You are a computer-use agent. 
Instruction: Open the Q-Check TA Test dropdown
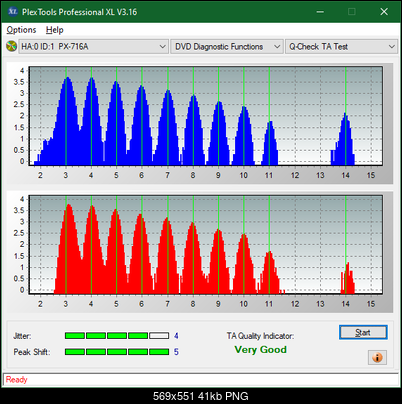pyautogui.click(x=341, y=46)
